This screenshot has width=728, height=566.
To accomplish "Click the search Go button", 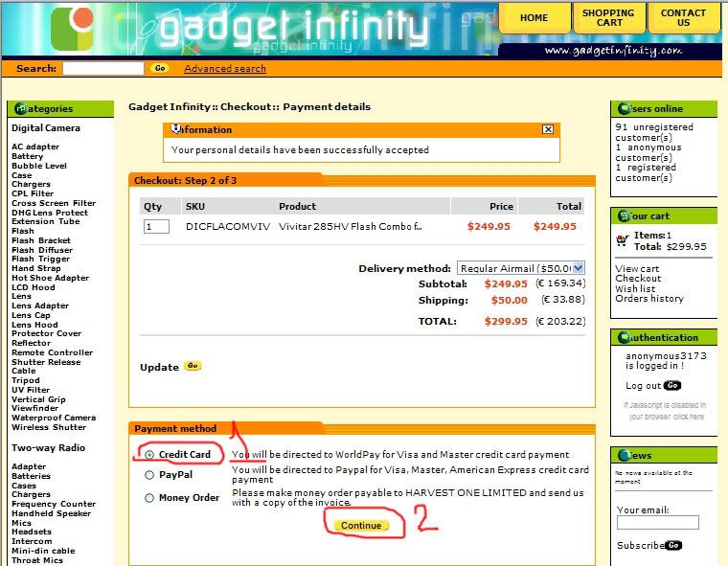I will [160, 68].
